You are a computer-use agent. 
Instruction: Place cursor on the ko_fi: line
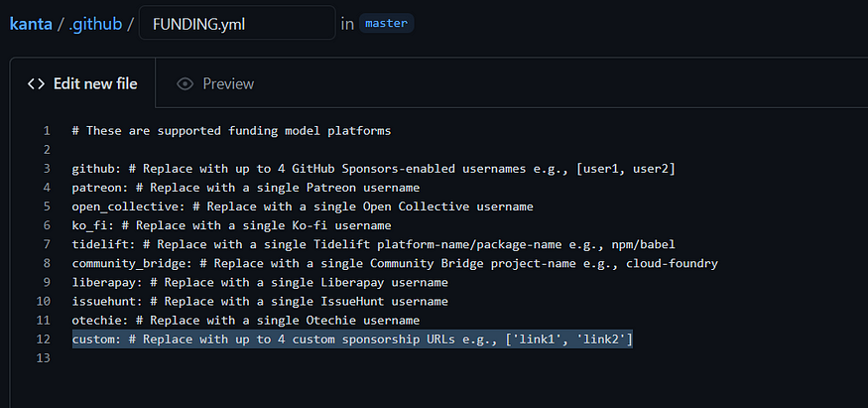click(x=231, y=225)
